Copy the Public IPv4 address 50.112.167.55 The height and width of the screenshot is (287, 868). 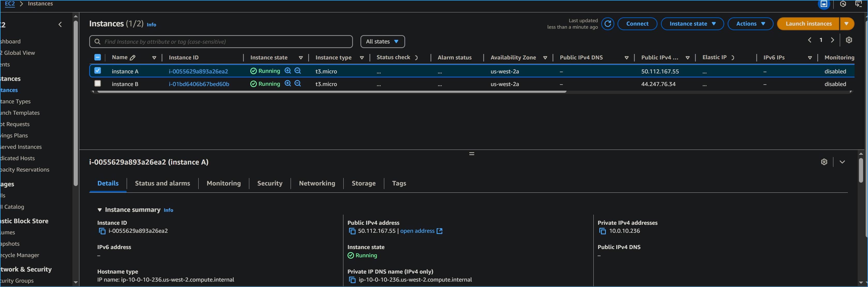352,231
